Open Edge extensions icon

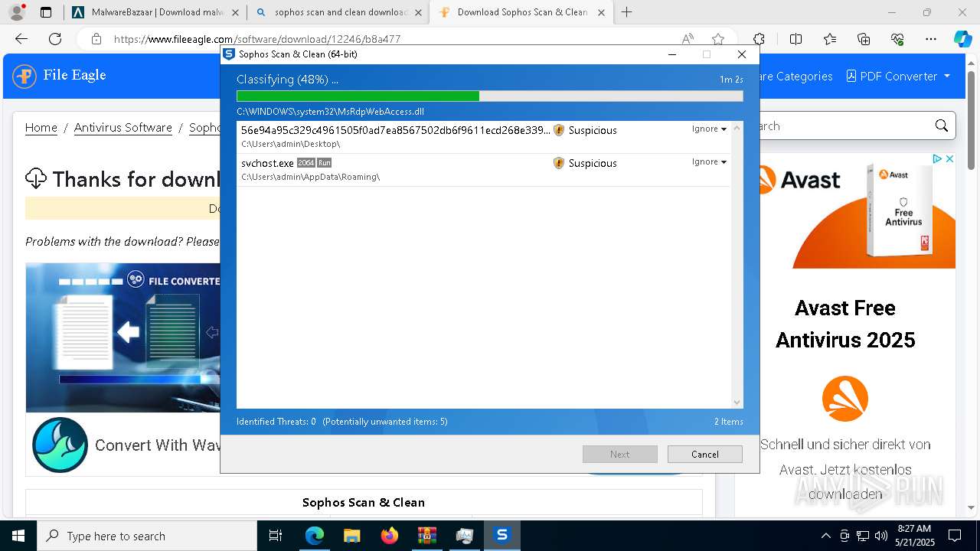[x=759, y=39]
